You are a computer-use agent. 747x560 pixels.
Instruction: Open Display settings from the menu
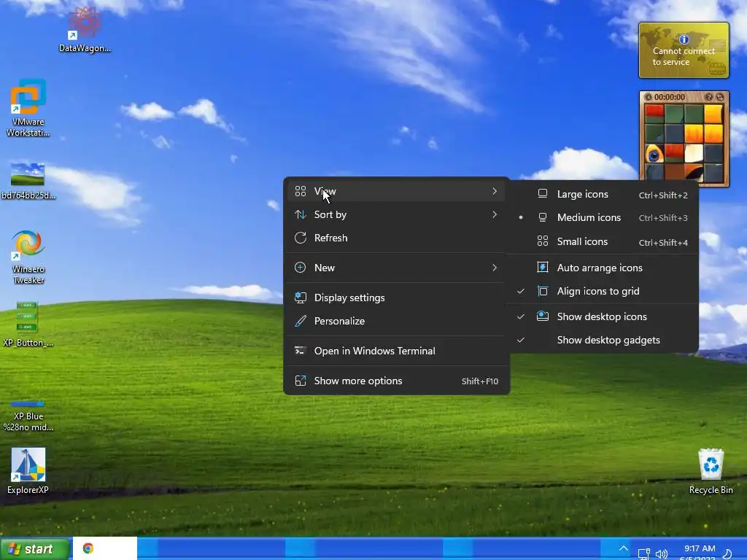click(396, 297)
